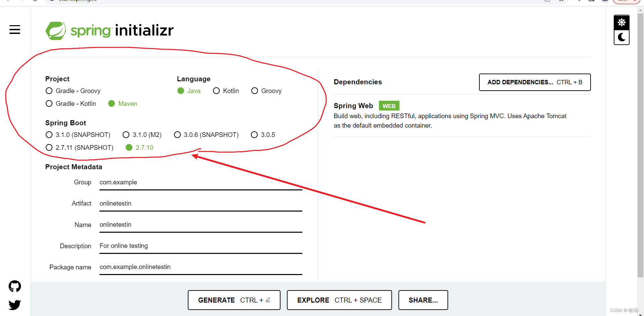Click the Description input field
Screen dimensions: 644x316
click(x=201, y=246)
